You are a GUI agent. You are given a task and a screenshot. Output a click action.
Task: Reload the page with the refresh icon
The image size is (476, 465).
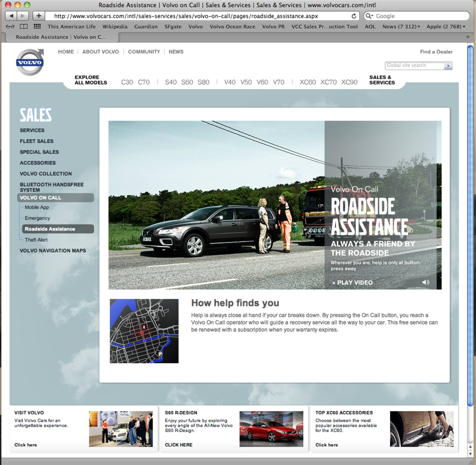tap(354, 16)
